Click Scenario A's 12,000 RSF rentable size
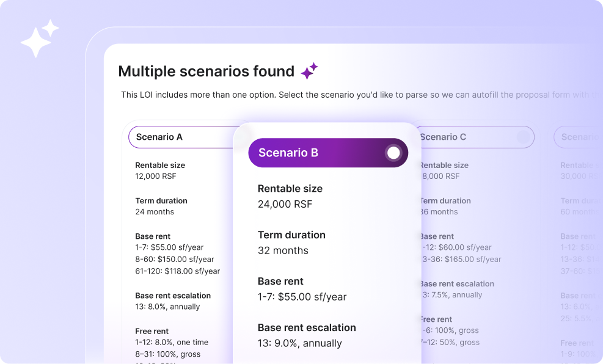 [x=156, y=176]
